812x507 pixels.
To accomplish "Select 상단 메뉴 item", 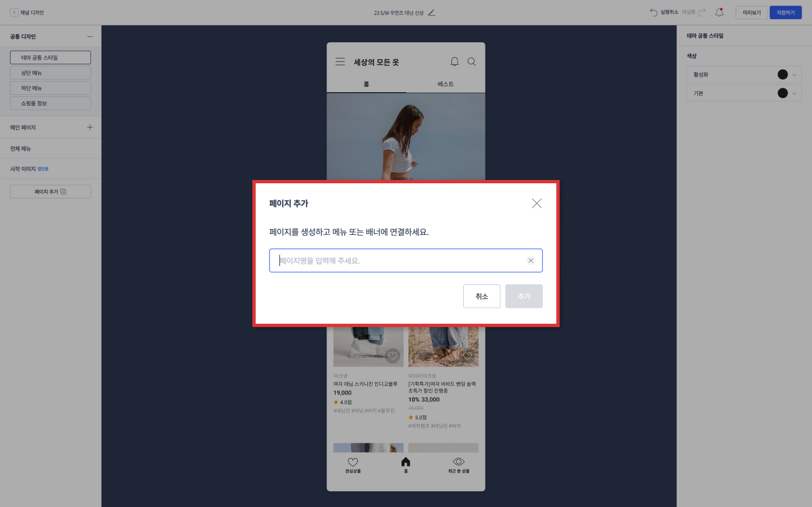I will point(50,72).
